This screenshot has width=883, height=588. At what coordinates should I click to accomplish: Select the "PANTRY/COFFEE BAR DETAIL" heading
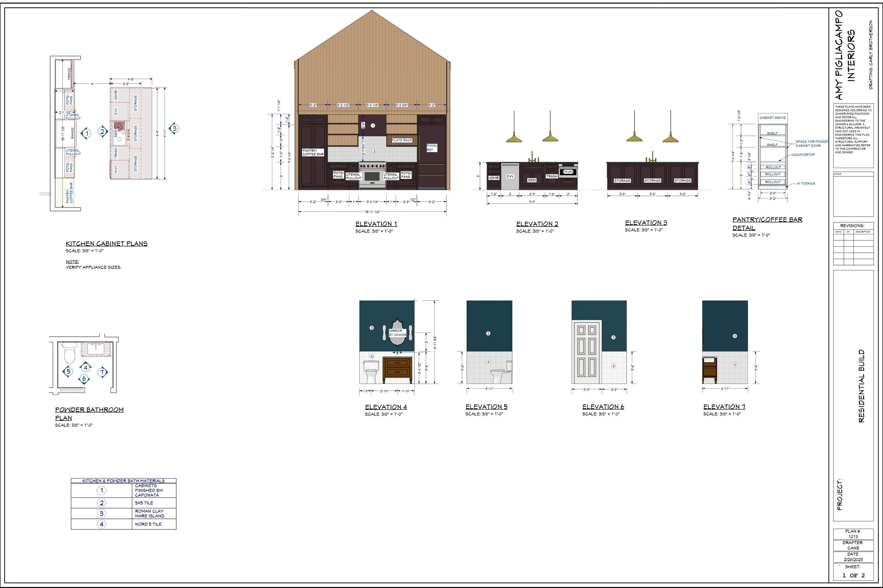(x=767, y=224)
